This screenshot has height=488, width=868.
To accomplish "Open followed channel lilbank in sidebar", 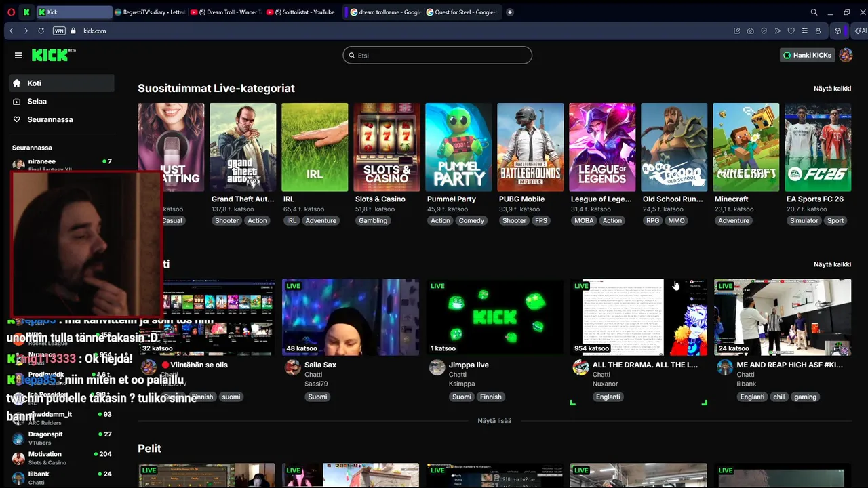I will (62, 478).
